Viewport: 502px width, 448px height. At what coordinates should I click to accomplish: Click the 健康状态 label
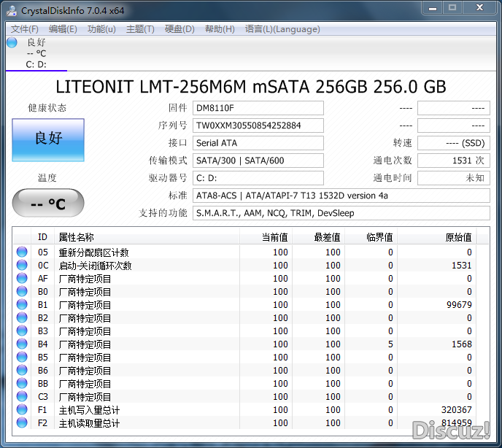pyautogui.click(x=47, y=108)
